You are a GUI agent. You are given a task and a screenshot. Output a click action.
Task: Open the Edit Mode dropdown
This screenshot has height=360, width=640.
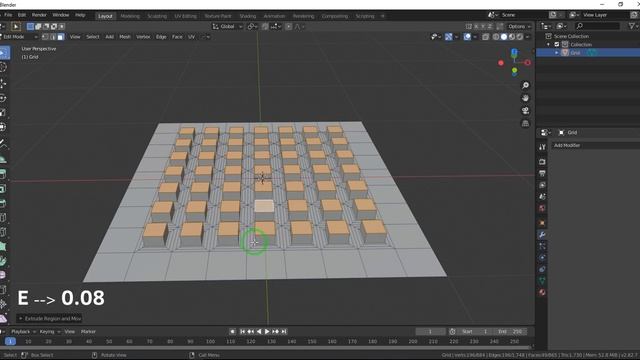pyautogui.click(x=19, y=37)
